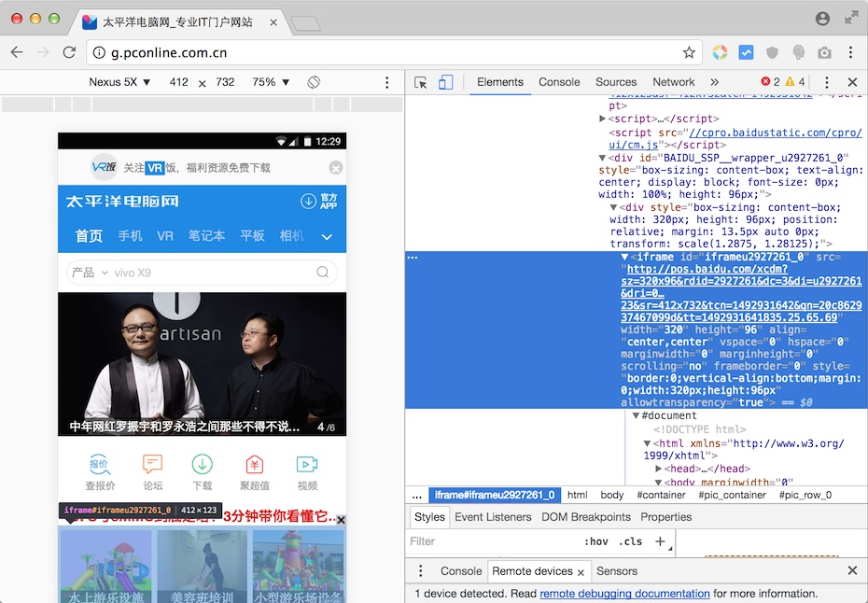Screen dimensions: 868x603
Task: Open the 下载 download shortcut
Action: (202, 472)
